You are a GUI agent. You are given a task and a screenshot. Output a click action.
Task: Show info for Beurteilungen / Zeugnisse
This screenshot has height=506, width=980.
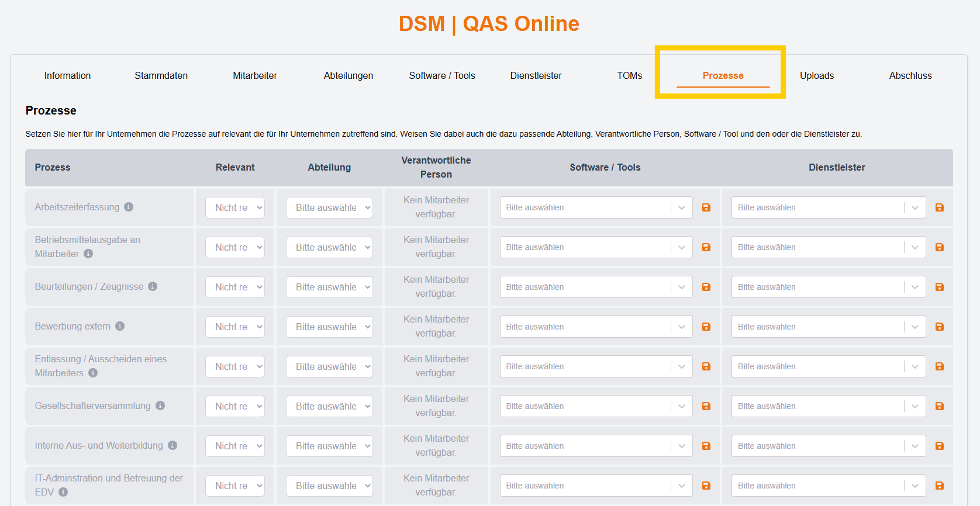click(153, 286)
